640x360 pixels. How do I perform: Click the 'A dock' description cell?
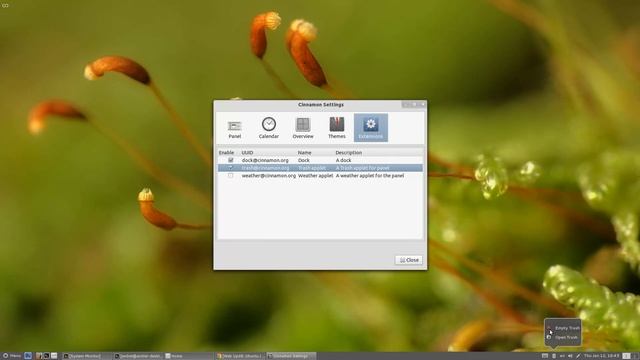[343, 160]
